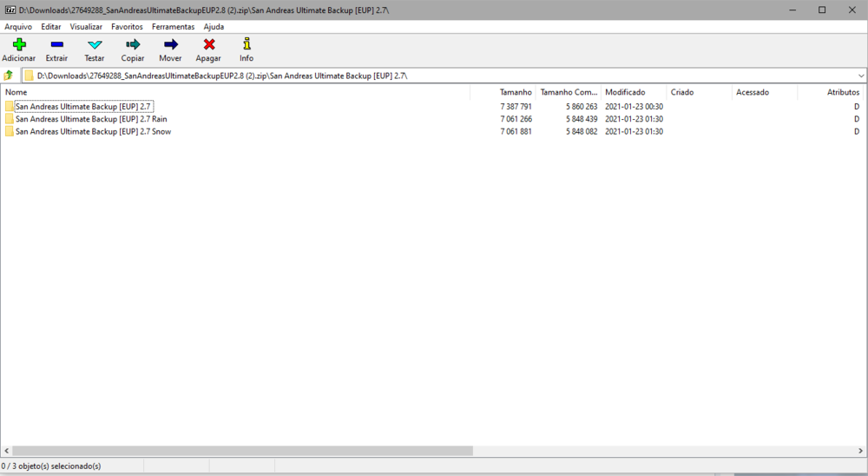Maximize the 7-Zip window
The height and width of the screenshot is (476, 868).
pos(822,10)
